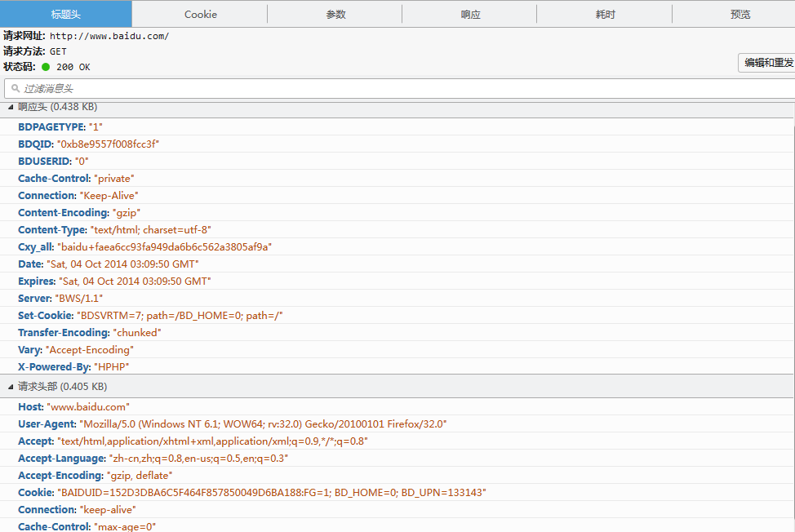Select the Transfer-Encoding "chunked" row
Screen dimensions: 795x532
tap(397, 332)
